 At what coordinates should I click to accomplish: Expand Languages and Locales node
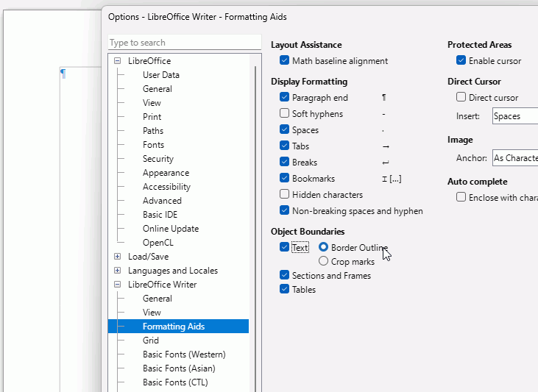coord(118,271)
